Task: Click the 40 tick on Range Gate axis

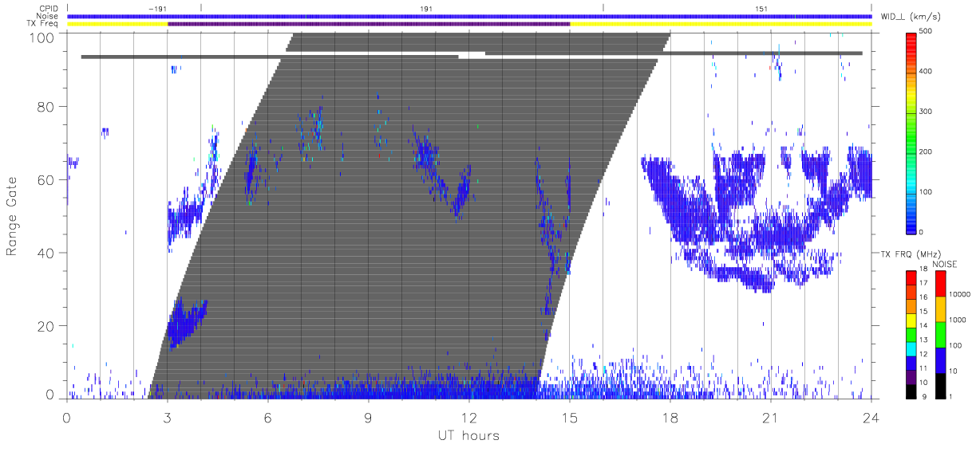Action: tap(46, 253)
